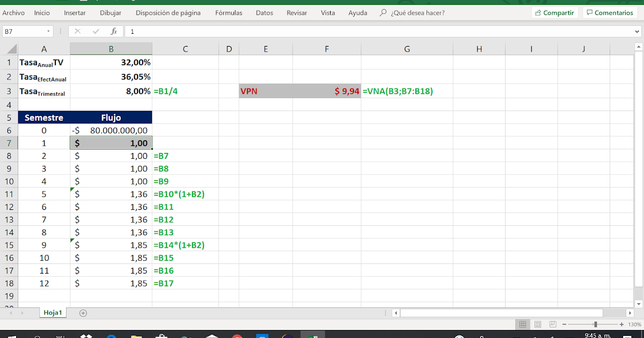
Task: Add a new sheet with the plus button
Action: [x=83, y=313]
